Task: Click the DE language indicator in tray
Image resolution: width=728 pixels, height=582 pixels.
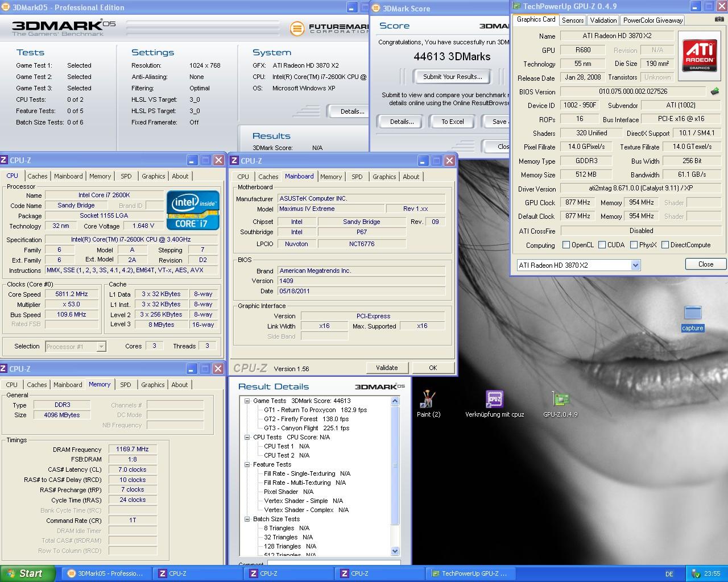Action: point(669,574)
